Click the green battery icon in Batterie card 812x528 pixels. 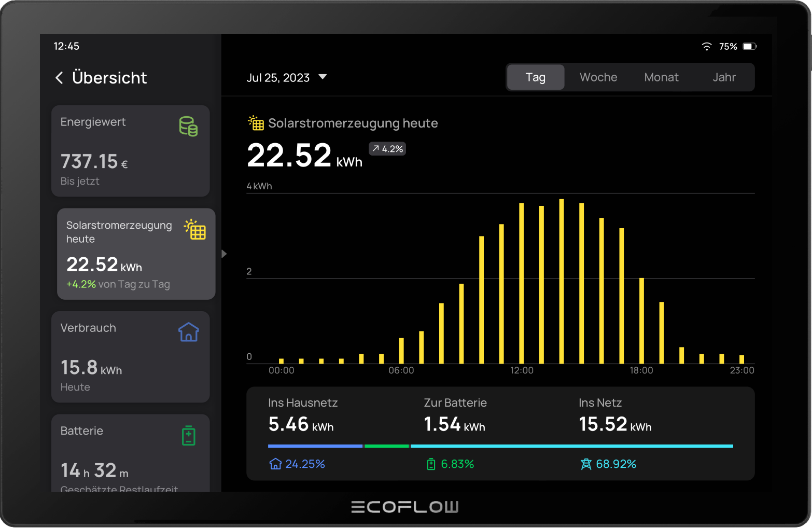coord(189,436)
